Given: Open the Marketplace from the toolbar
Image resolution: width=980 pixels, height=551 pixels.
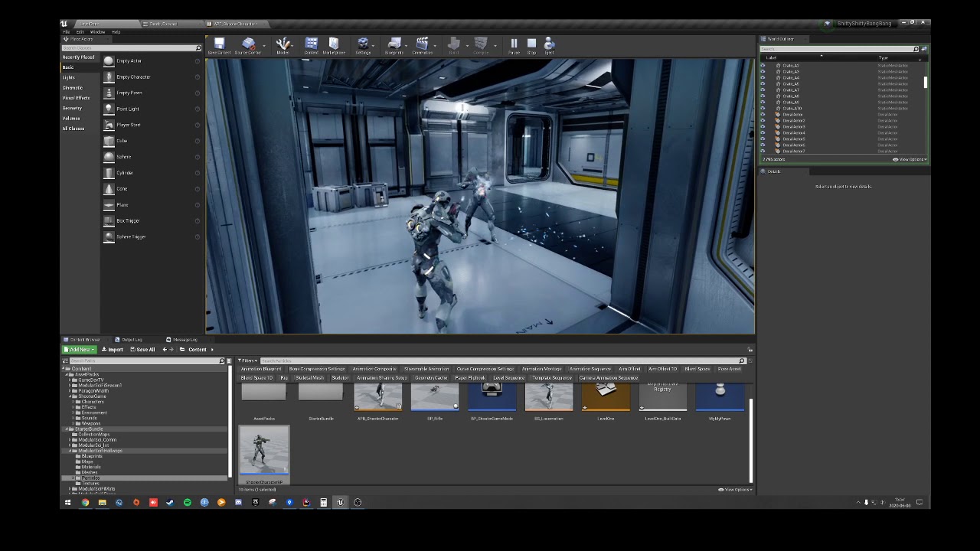Looking at the screenshot, I should coord(334,45).
